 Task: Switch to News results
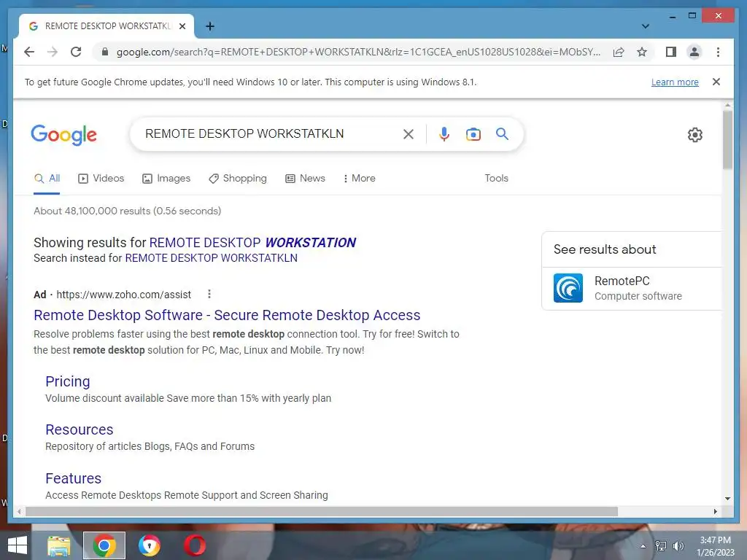pyautogui.click(x=306, y=179)
